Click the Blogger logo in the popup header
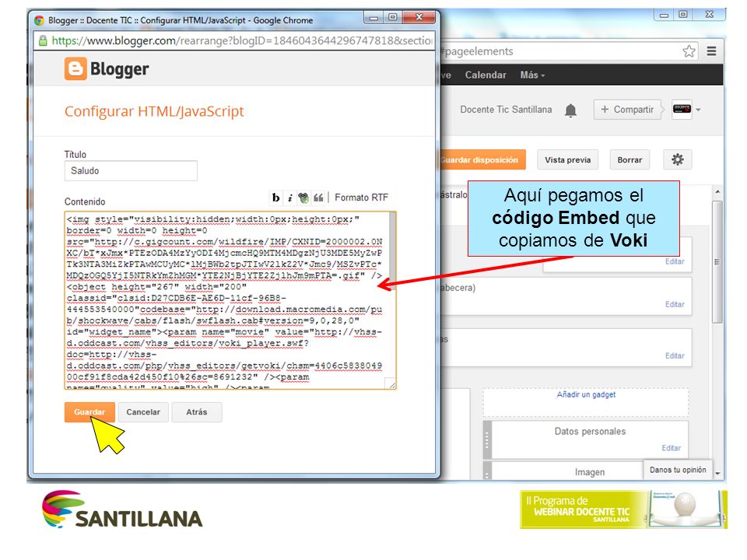The image size is (747, 560). point(107,69)
